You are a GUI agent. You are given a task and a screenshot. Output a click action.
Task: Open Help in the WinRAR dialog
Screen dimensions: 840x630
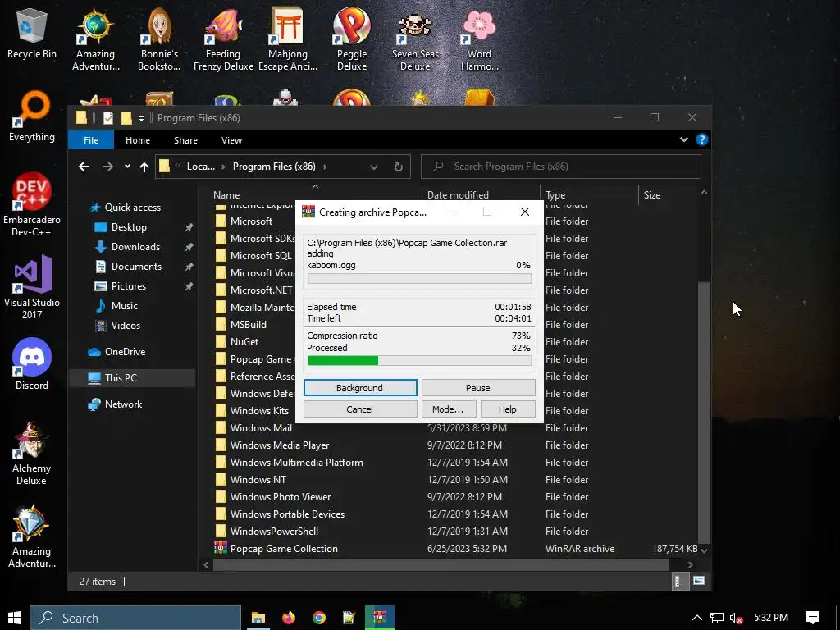click(507, 409)
